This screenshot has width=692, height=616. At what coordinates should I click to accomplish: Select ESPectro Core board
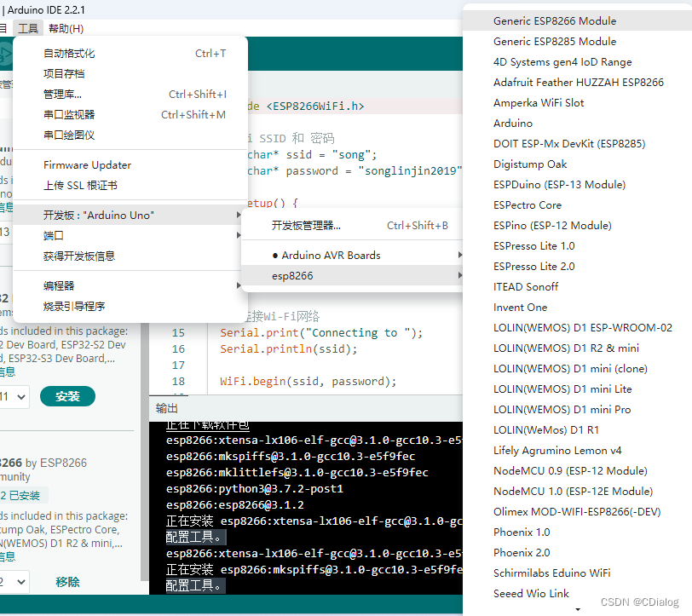(x=577, y=204)
